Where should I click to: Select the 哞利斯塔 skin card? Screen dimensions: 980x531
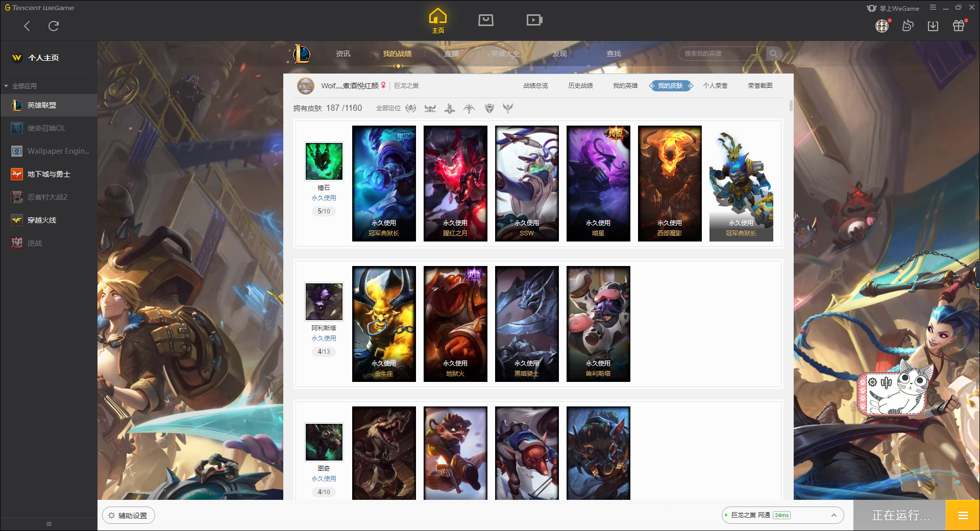598,324
